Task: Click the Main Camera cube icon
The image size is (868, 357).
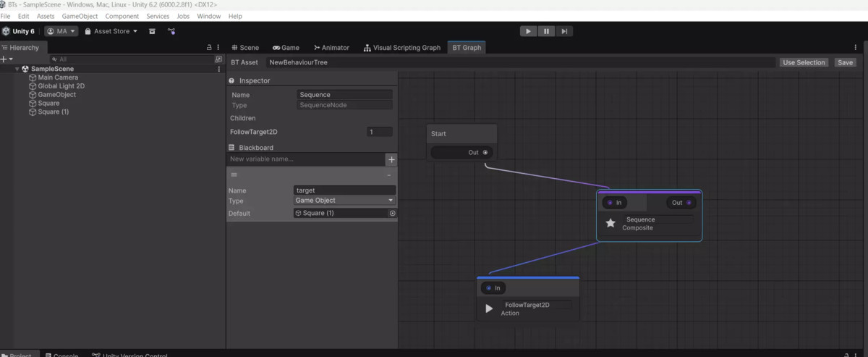Action: (33, 77)
